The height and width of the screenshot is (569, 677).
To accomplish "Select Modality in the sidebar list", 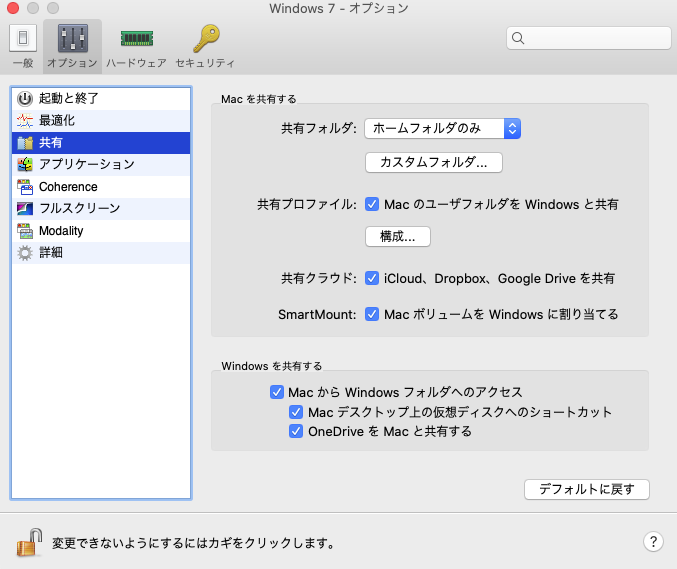I will click(x=101, y=231).
